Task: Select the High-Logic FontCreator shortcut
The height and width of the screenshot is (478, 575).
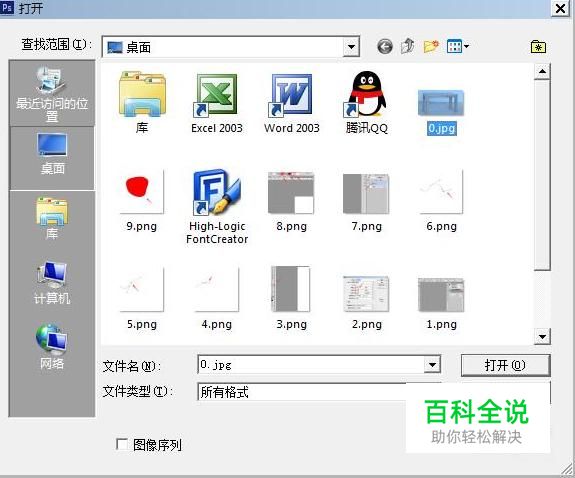Action: tap(217, 207)
